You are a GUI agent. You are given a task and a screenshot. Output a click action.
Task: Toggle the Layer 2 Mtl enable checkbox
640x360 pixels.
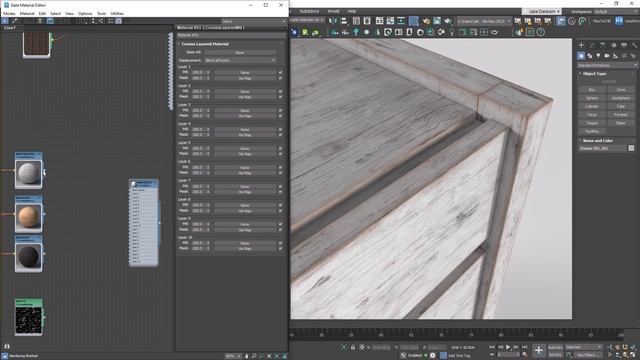280,91
